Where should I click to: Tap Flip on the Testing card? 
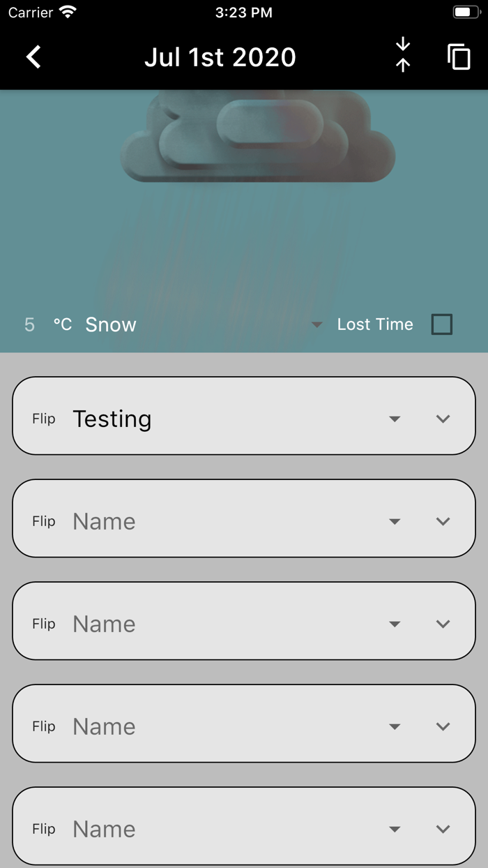[x=43, y=419]
